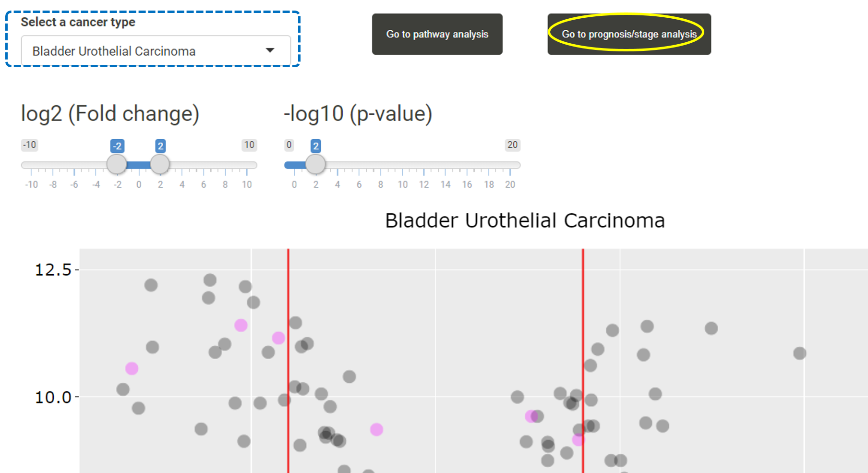Image resolution: width=868 pixels, height=473 pixels.
Task: Click the fold change slider track near 6
Action: point(204,165)
